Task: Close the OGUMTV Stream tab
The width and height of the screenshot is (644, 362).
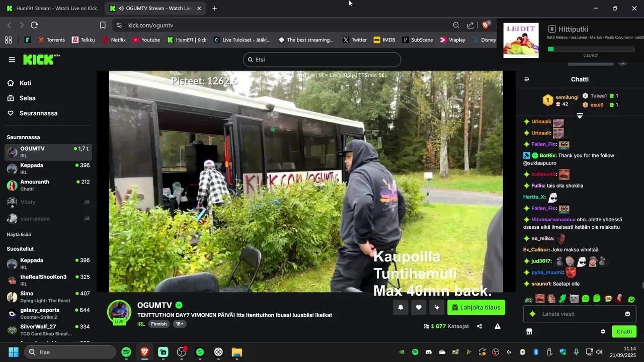Action: [x=199, y=9]
